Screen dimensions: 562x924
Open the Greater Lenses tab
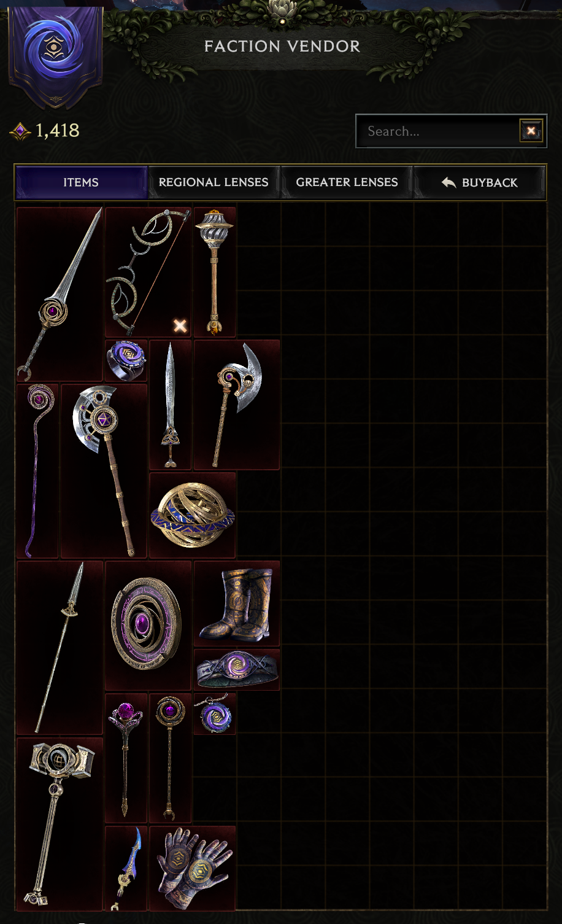click(x=347, y=182)
